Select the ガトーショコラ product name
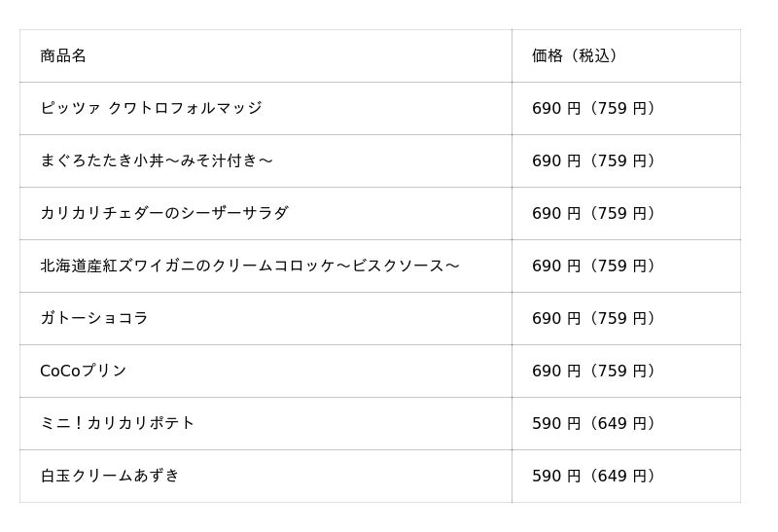The width and height of the screenshot is (778, 532). click(94, 319)
